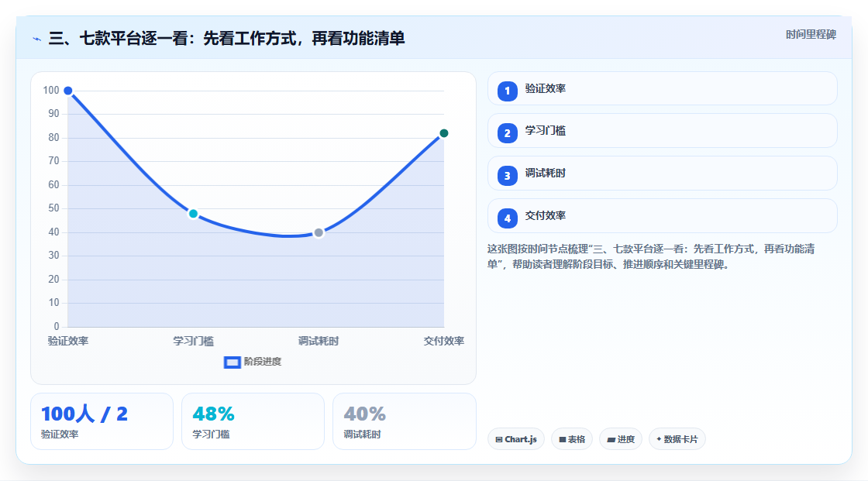Click the y-axis value 50

(53, 208)
